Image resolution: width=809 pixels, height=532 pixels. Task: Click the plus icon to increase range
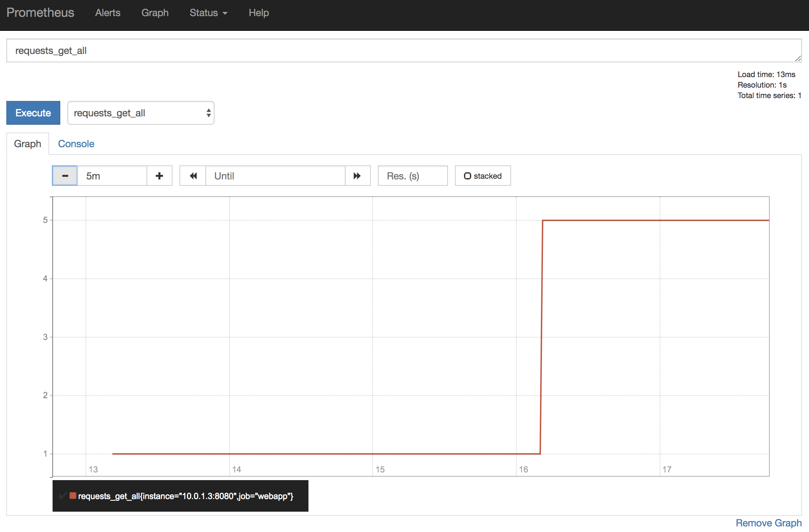159,176
